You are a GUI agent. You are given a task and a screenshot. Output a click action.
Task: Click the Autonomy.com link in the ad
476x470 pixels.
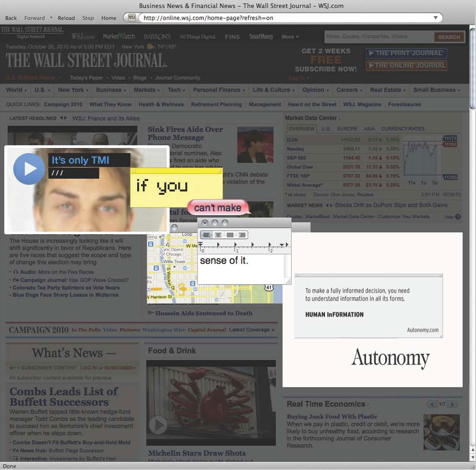point(423,330)
